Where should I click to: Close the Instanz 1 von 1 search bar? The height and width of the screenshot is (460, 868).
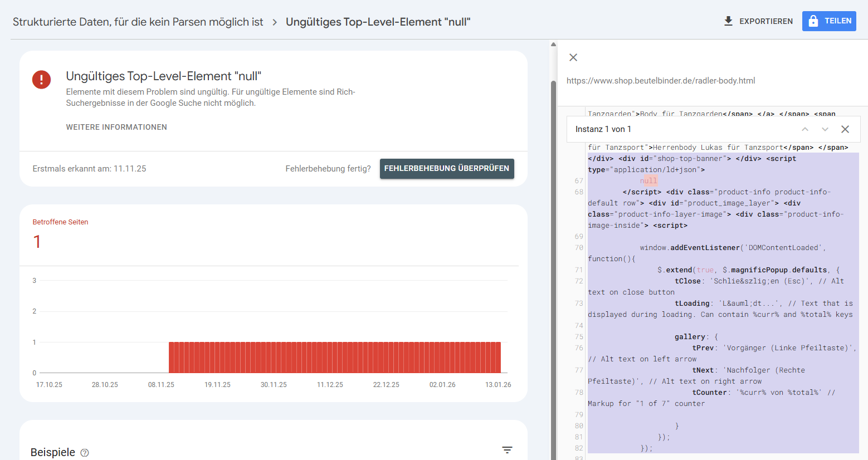[x=845, y=129]
